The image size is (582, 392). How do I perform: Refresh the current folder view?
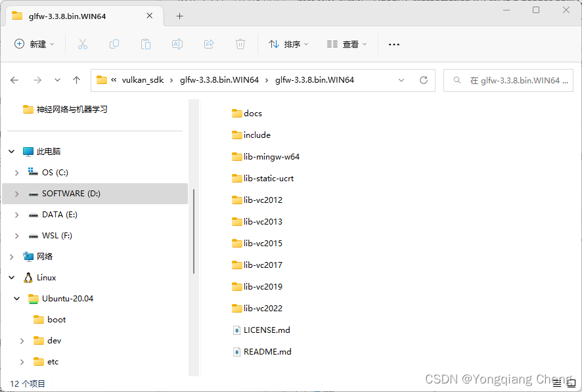[424, 80]
